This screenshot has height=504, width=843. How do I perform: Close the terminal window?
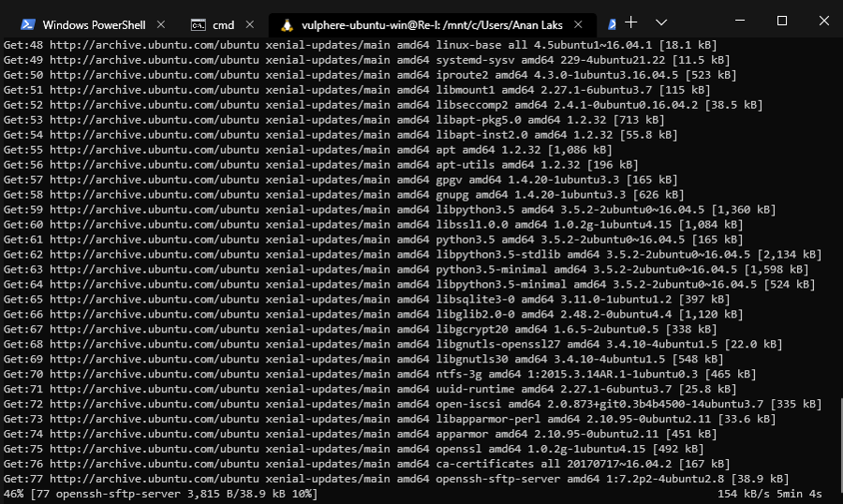coord(823,21)
